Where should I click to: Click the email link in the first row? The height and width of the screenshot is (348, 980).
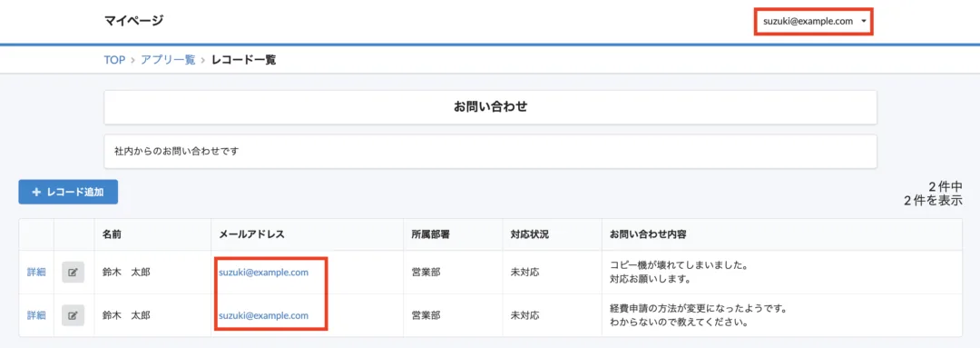(264, 273)
